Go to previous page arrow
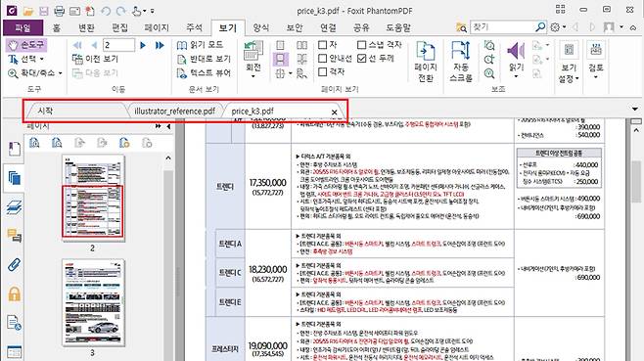 pos(94,45)
